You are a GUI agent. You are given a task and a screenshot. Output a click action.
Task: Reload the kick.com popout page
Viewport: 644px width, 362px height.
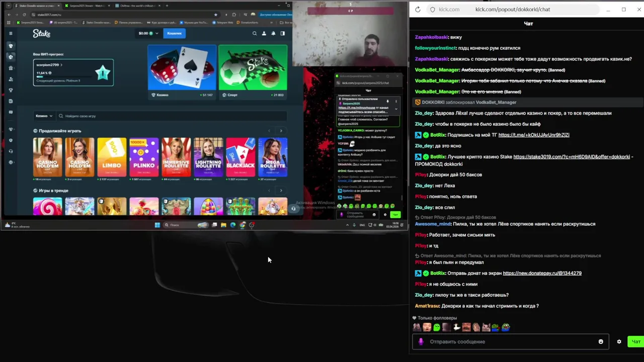click(x=418, y=10)
